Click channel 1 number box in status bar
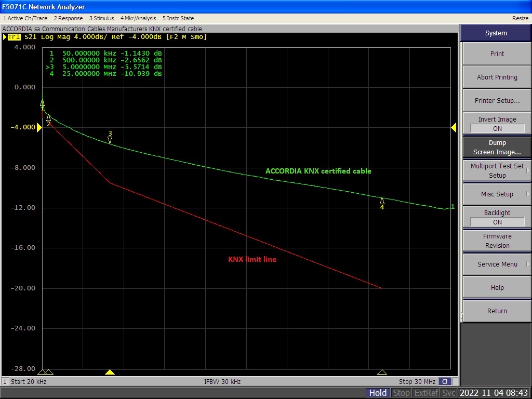 coord(5,381)
